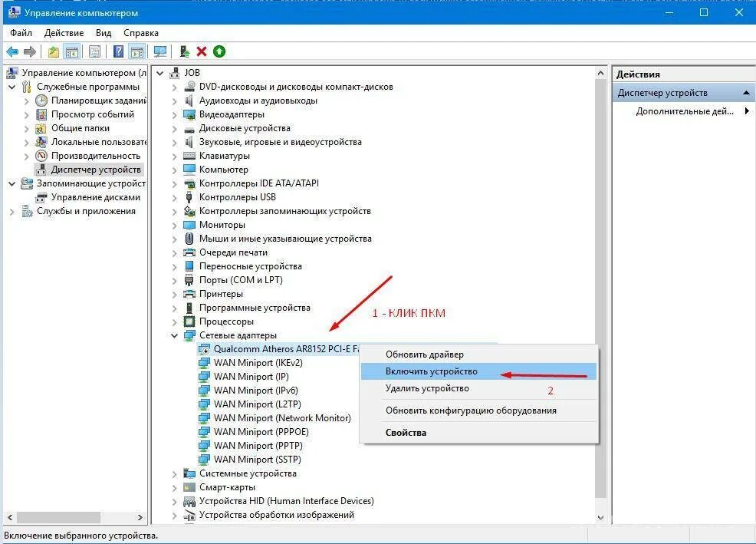Select the Смарт-карты category
Image resolution: width=756 pixels, height=544 pixels.
[x=227, y=487]
